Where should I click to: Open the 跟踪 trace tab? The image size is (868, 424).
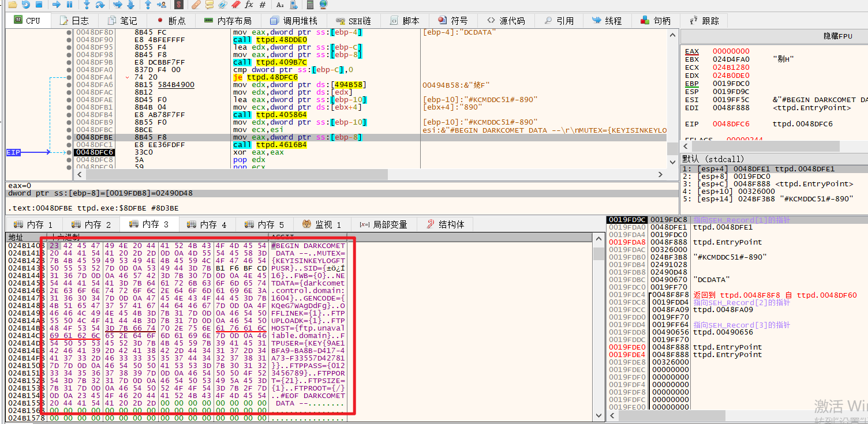click(704, 21)
